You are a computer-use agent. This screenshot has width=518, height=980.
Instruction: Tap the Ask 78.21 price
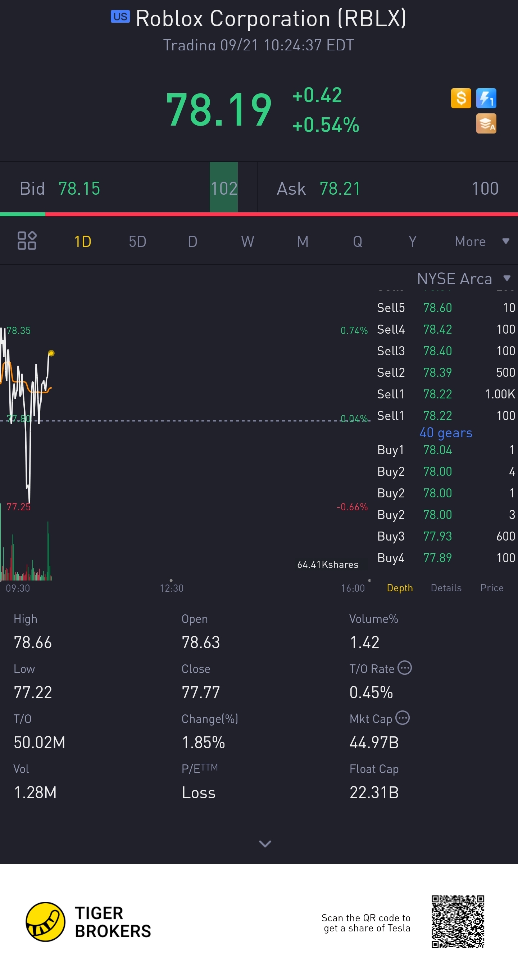pos(340,188)
